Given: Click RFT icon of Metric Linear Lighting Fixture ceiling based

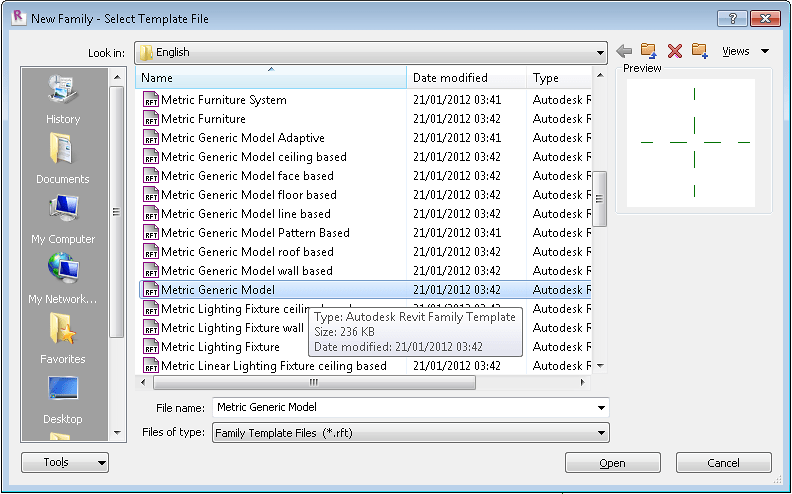Looking at the screenshot, I should tap(151, 366).
